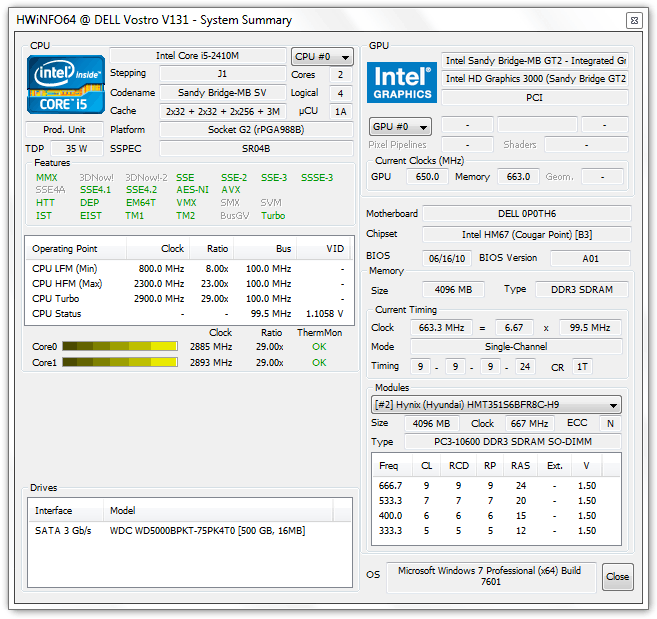The width and height of the screenshot is (657, 619).
Task: Click the RAS column header in module timings
Action: click(x=520, y=466)
